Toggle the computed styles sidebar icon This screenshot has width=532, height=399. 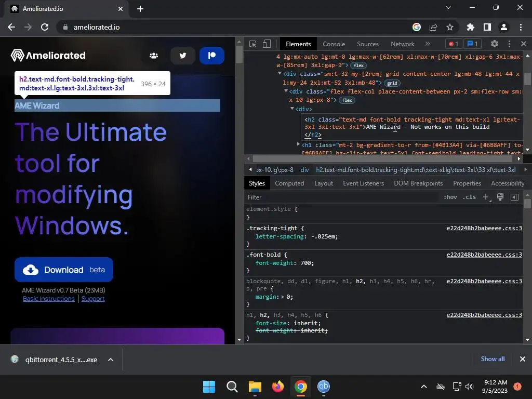(514, 197)
